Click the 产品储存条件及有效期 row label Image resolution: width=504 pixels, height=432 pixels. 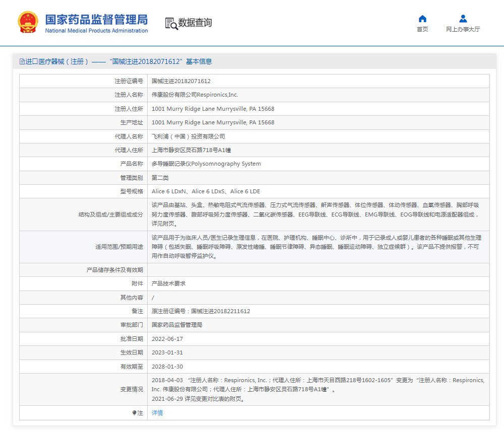click(x=115, y=270)
